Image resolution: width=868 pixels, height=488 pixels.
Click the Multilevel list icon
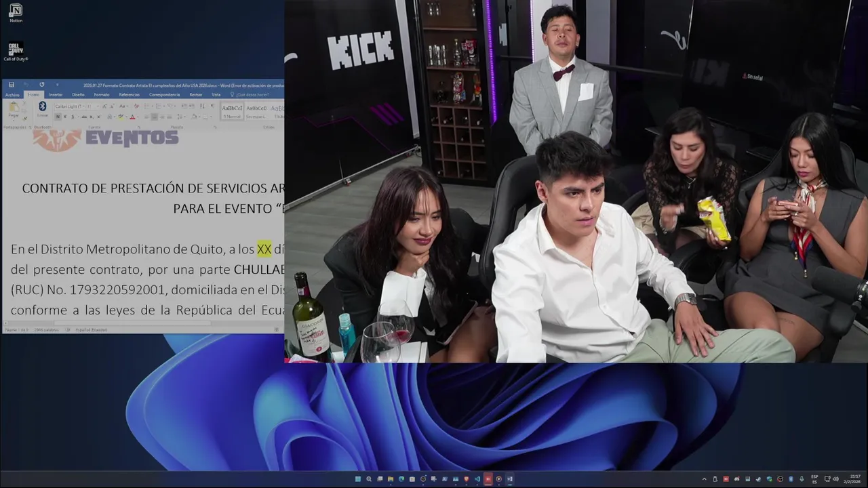pos(171,106)
